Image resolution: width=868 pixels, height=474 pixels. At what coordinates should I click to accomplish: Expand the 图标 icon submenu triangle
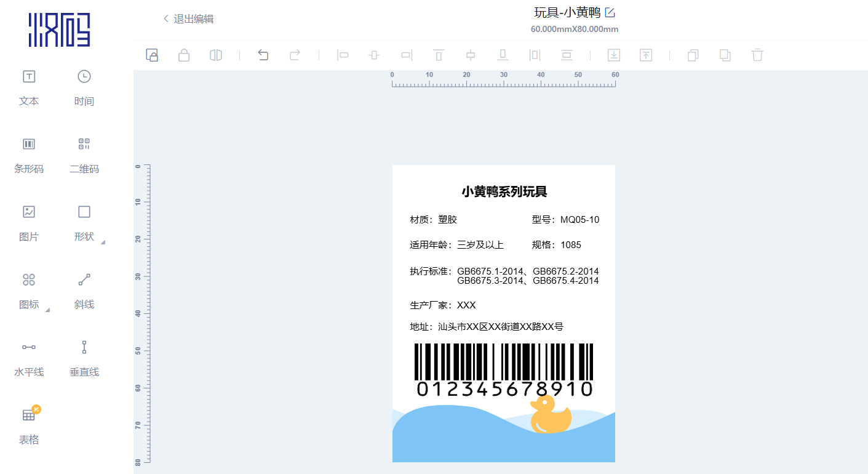click(47, 310)
